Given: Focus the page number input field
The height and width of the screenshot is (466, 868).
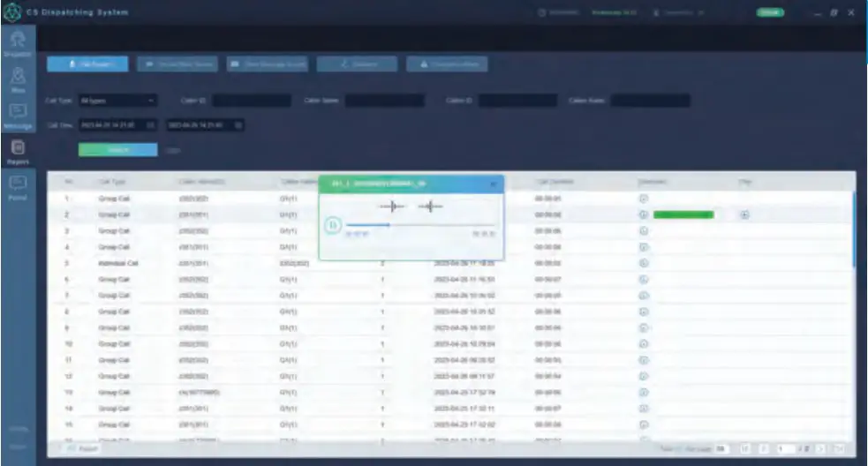Looking at the screenshot, I should pos(786,449).
